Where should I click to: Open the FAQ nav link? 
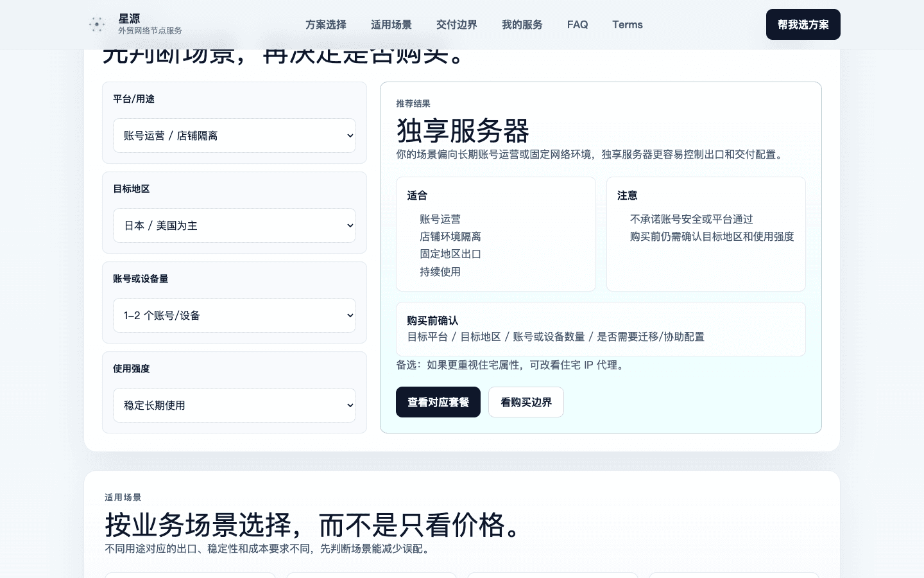(577, 24)
